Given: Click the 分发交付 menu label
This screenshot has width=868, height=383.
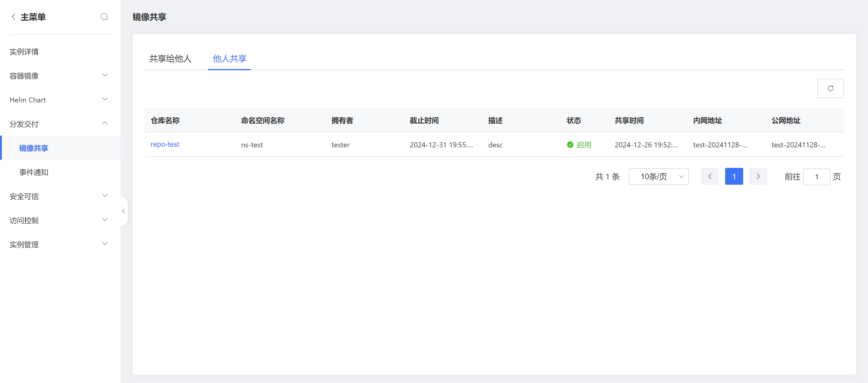Looking at the screenshot, I should coord(24,124).
